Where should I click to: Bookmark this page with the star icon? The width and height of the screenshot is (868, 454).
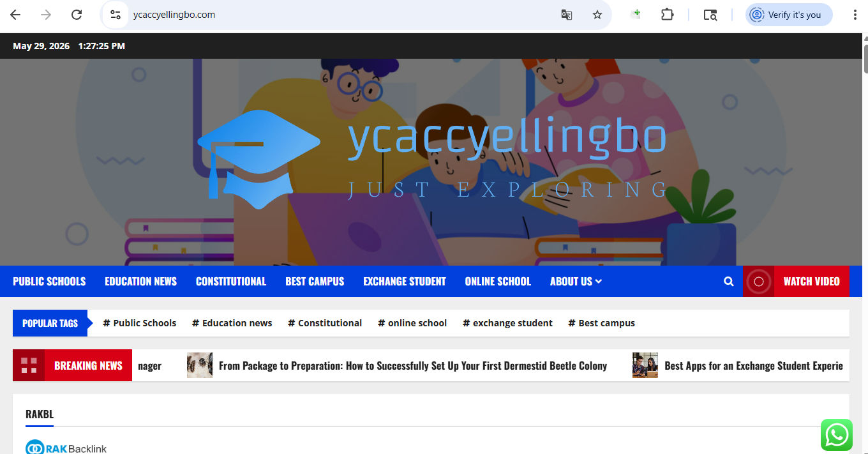pos(597,15)
